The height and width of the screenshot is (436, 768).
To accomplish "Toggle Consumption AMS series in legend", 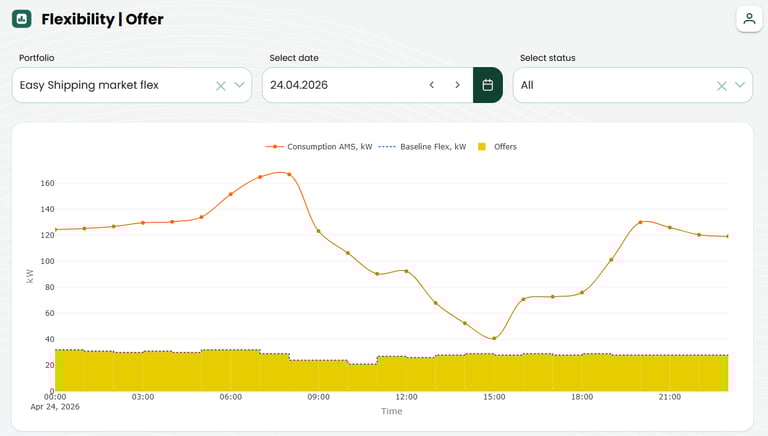I will [320, 147].
